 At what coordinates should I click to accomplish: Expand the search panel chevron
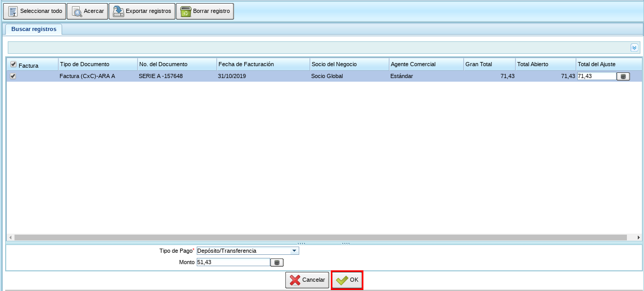pyautogui.click(x=634, y=48)
